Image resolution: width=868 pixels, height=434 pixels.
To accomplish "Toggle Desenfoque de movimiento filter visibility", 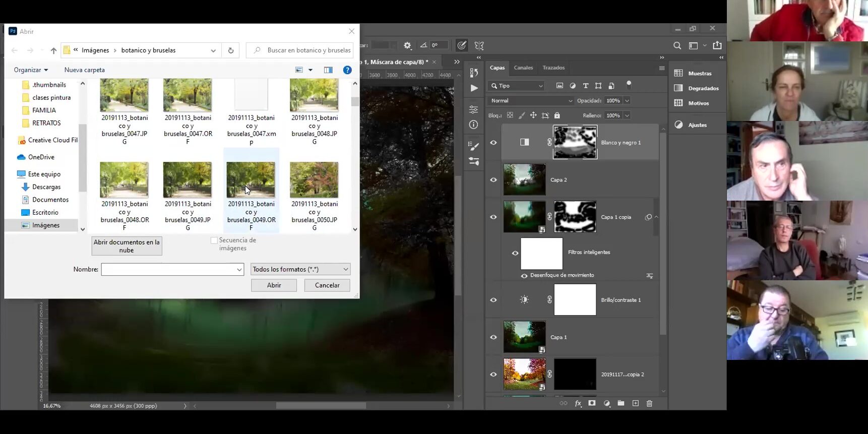I will [x=524, y=276].
